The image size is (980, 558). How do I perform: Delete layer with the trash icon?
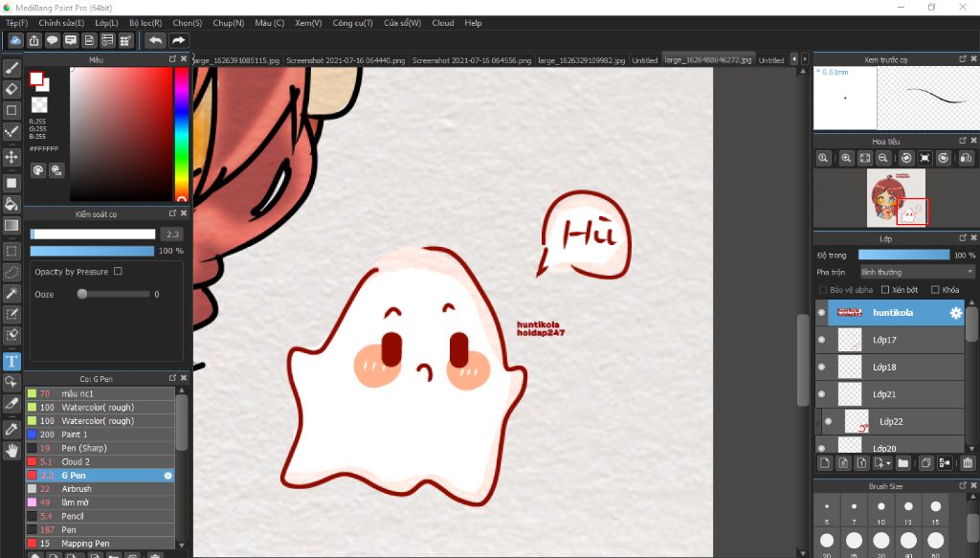(x=968, y=463)
